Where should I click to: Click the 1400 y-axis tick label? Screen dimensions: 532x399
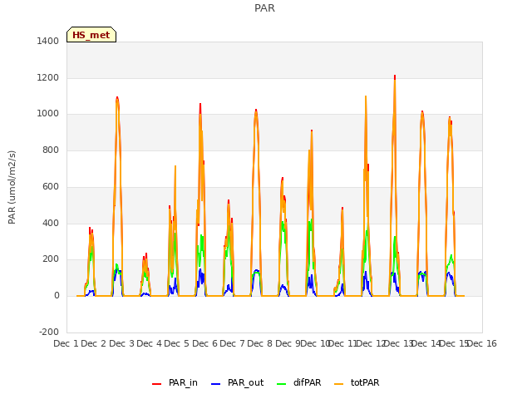[x=48, y=41]
